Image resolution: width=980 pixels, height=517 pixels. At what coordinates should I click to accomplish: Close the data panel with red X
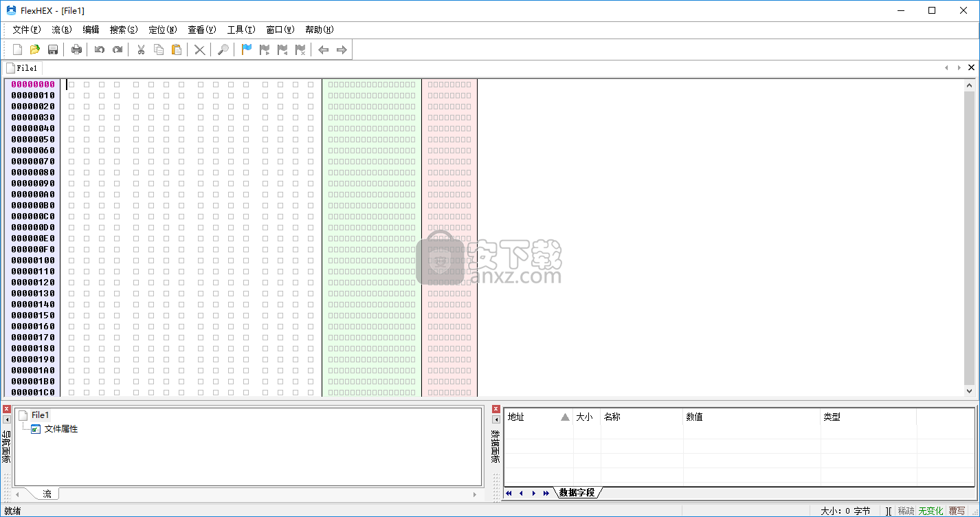coord(496,409)
